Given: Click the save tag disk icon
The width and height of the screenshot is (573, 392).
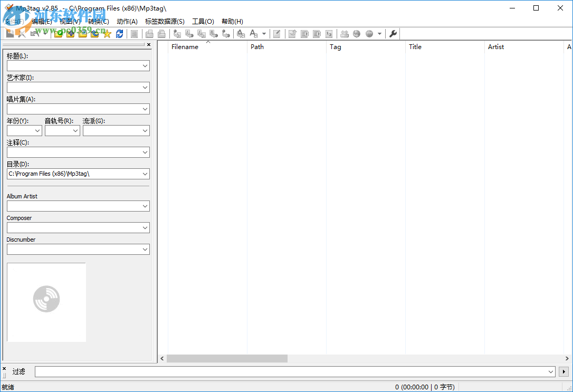Looking at the screenshot, I should coord(9,34).
